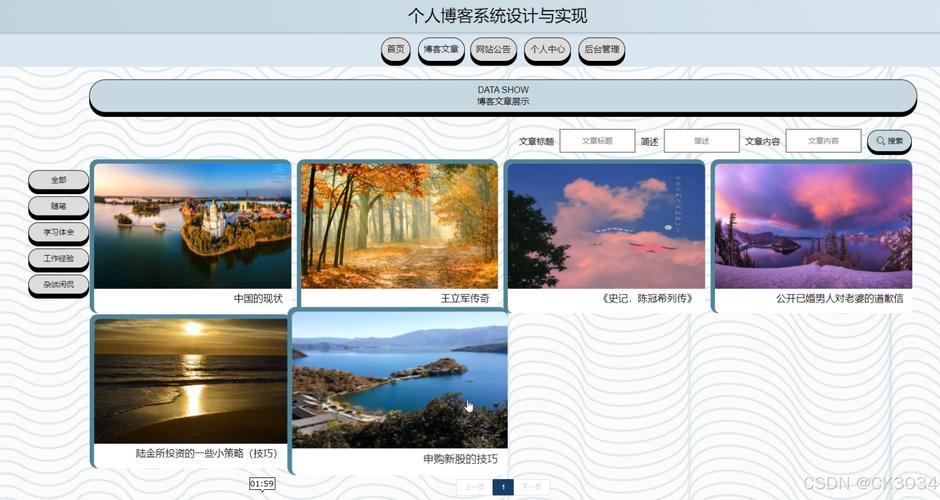This screenshot has width=940, height=500.
Task: Open the 博客文章 nav item
Action: tap(441, 49)
